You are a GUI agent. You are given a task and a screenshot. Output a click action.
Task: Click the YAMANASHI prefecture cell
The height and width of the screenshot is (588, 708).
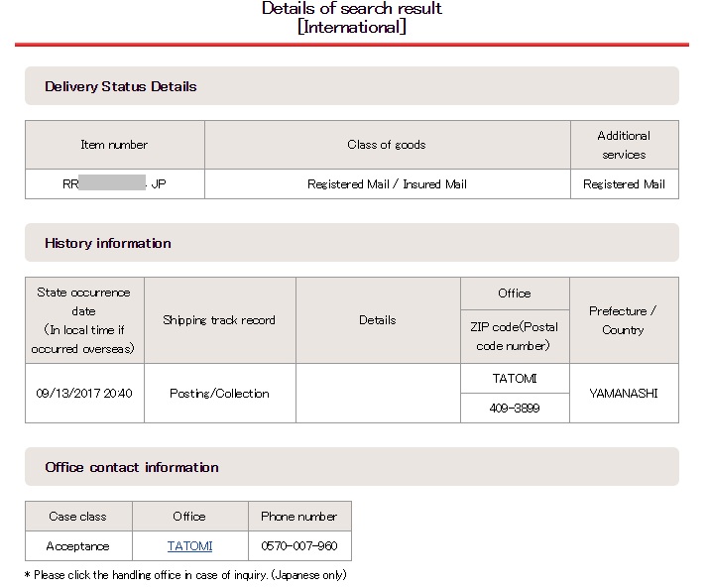point(624,394)
